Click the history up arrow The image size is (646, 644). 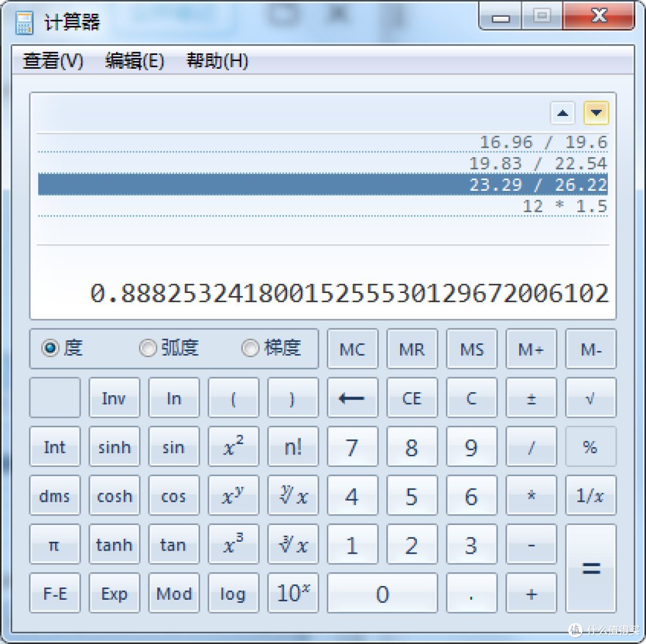(563, 113)
